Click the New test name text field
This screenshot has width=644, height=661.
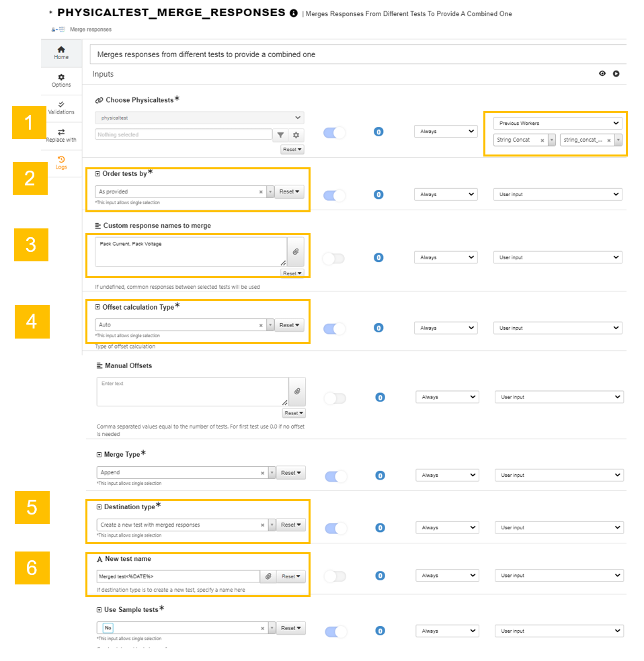click(x=177, y=576)
